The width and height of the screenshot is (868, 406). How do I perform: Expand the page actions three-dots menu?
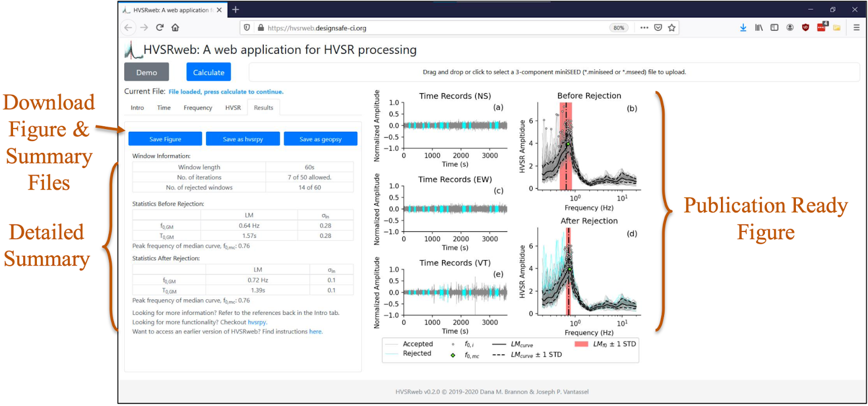coord(644,28)
